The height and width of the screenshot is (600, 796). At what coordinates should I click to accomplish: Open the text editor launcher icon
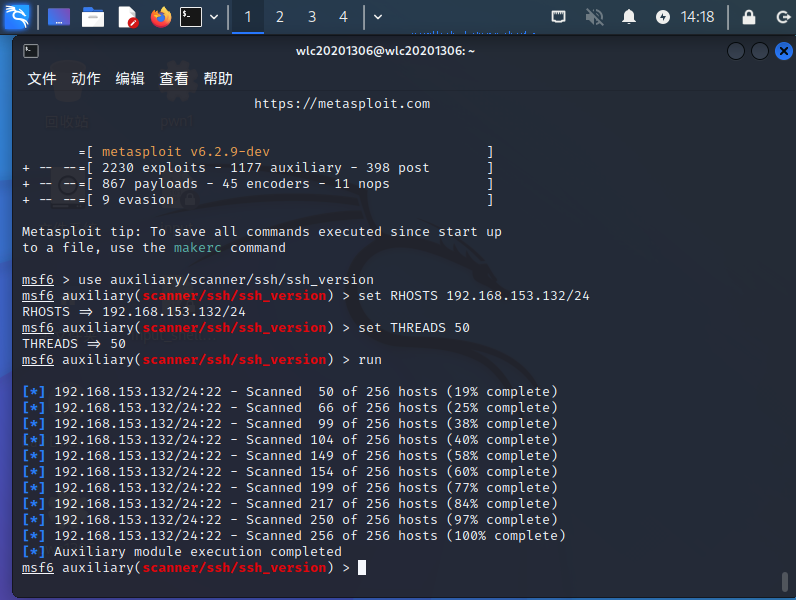point(127,17)
